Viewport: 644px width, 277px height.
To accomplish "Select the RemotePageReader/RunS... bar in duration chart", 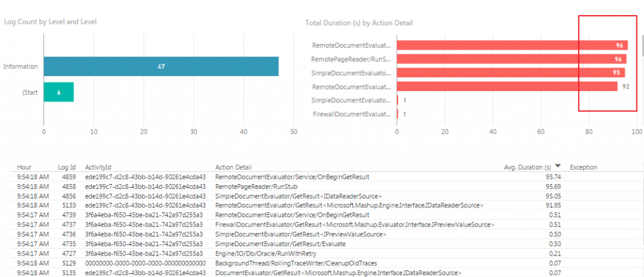I will [511, 59].
